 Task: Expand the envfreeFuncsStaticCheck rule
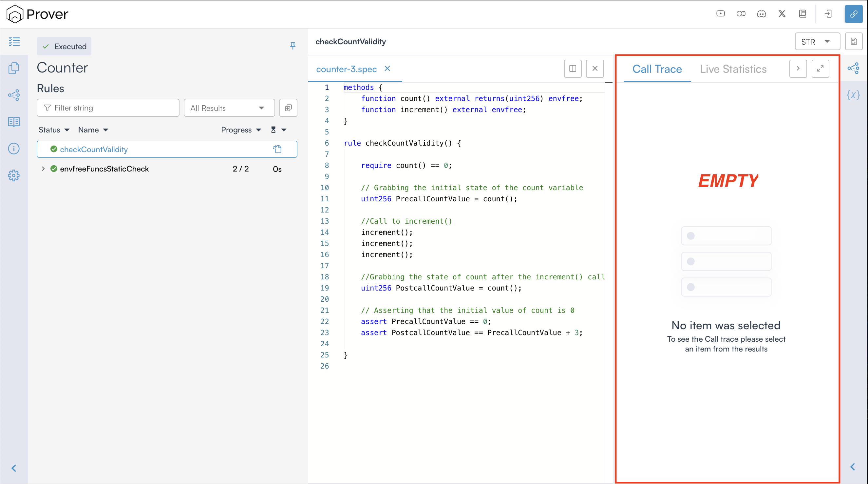click(43, 169)
